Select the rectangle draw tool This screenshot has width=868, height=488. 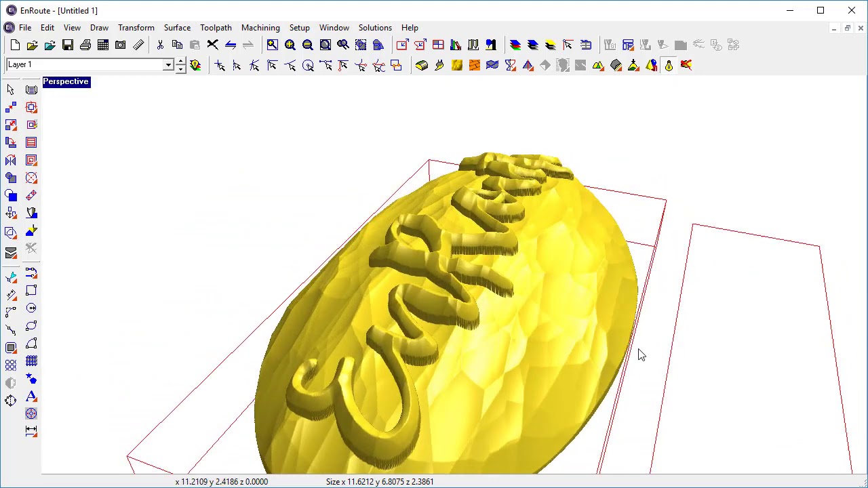[31, 291]
